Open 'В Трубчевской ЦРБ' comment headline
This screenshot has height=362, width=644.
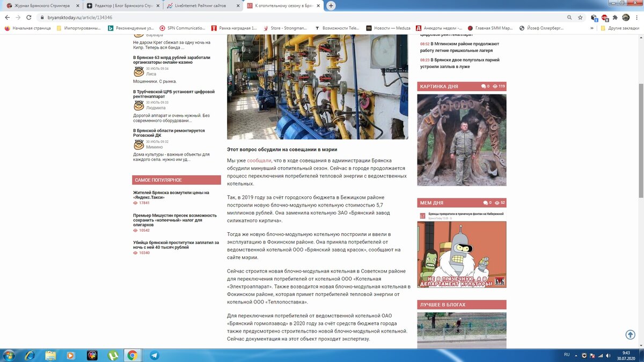pos(173,94)
